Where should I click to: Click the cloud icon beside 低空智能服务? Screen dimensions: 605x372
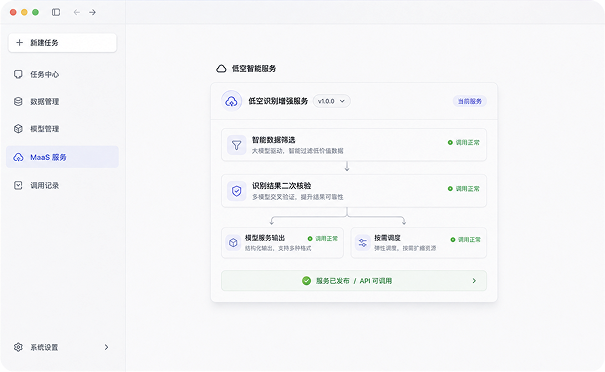point(221,69)
